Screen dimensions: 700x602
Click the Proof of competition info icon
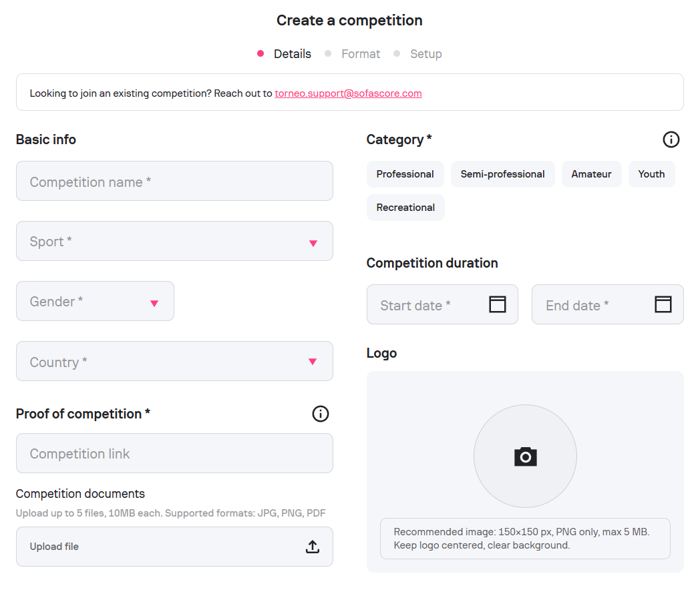tap(321, 414)
